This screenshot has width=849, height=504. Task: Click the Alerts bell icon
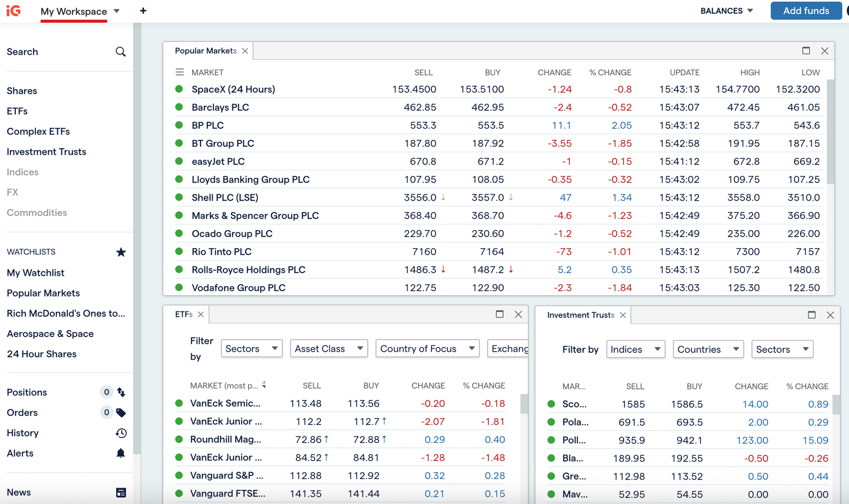[121, 453]
